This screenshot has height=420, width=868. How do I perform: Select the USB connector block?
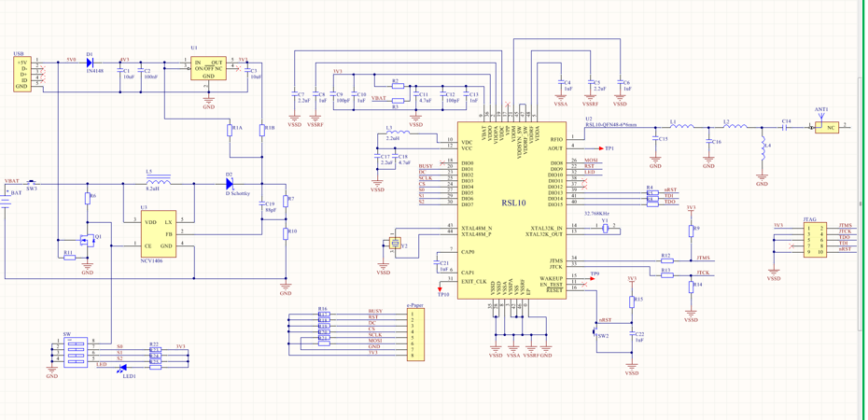coord(22,74)
